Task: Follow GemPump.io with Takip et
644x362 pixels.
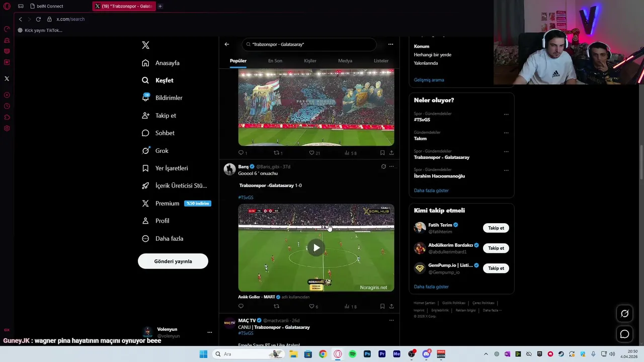Action: pos(496,268)
